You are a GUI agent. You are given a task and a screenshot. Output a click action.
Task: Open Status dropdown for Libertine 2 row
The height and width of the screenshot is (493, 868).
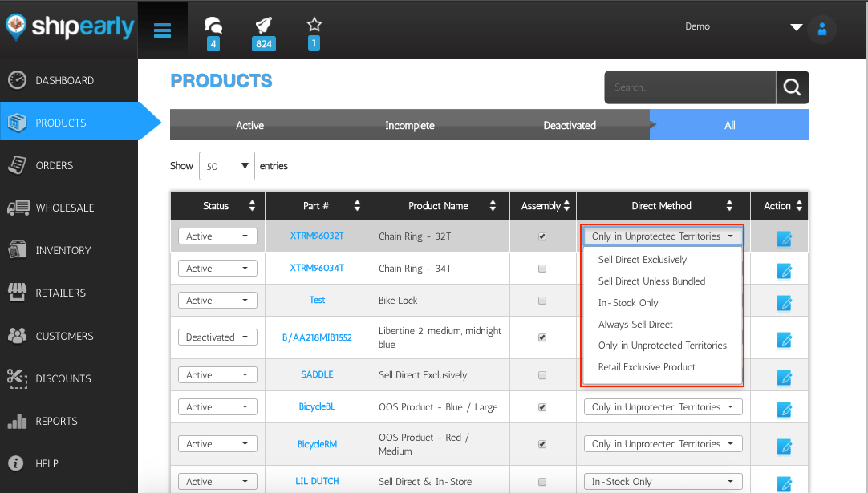coord(217,337)
